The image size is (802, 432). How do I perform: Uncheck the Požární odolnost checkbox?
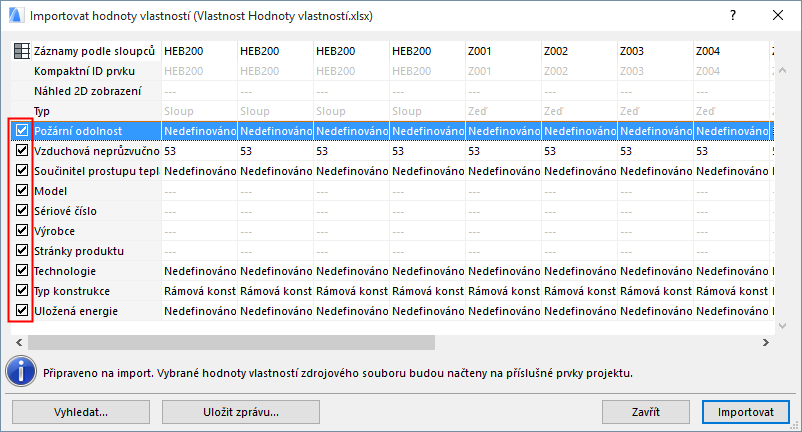(21, 130)
